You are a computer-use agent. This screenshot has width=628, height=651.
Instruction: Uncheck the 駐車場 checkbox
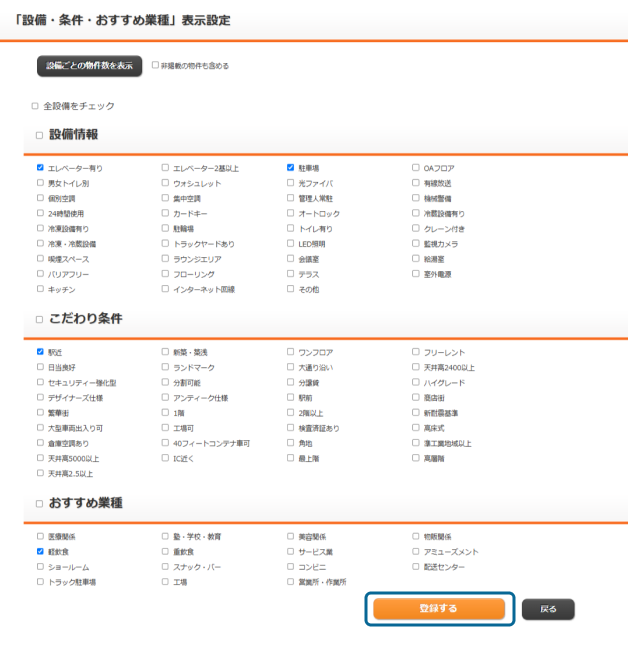[290, 168]
